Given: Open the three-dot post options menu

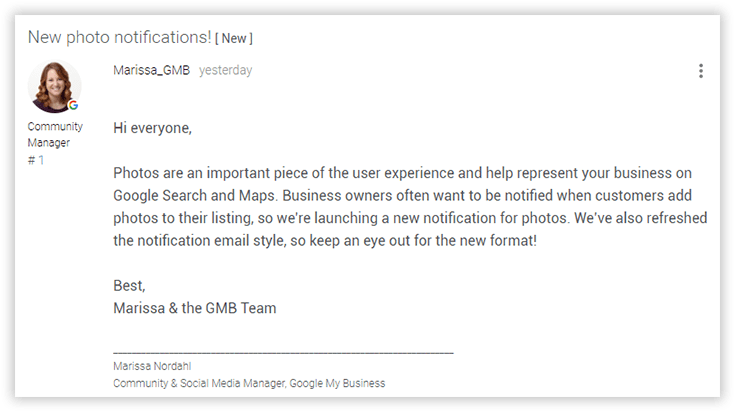Looking at the screenshot, I should click(x=701, y=71).
